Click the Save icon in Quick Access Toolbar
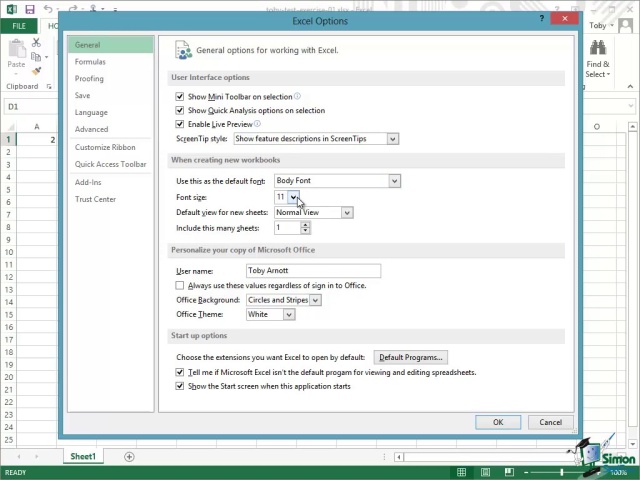Screen dimensions: 640x480 pyautogui.click(x=29, y=9)
